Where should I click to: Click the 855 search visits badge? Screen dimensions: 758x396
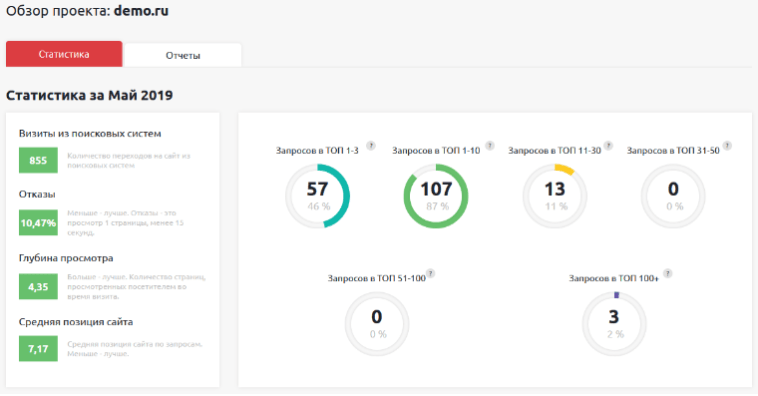[x=38, y=161]
